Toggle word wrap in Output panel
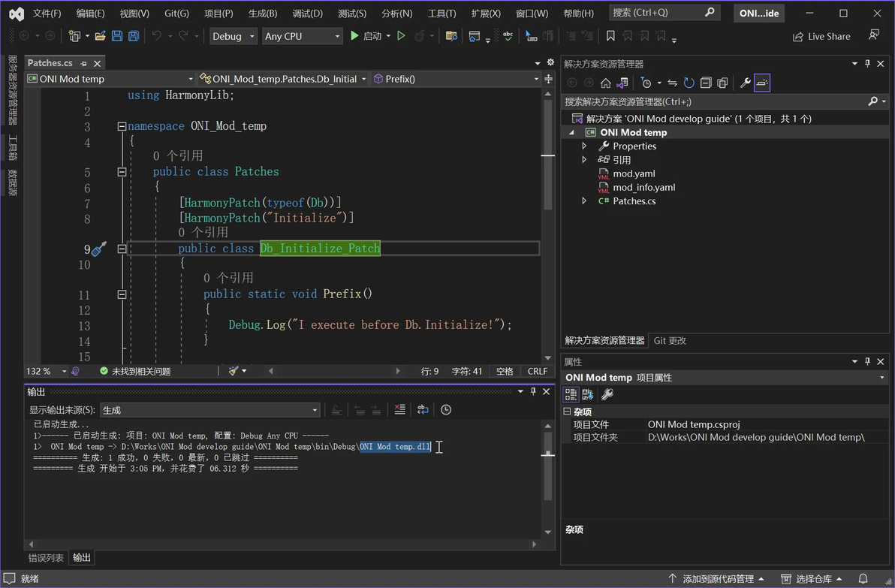This screenshot has width=895, height=588. point(423,409)
